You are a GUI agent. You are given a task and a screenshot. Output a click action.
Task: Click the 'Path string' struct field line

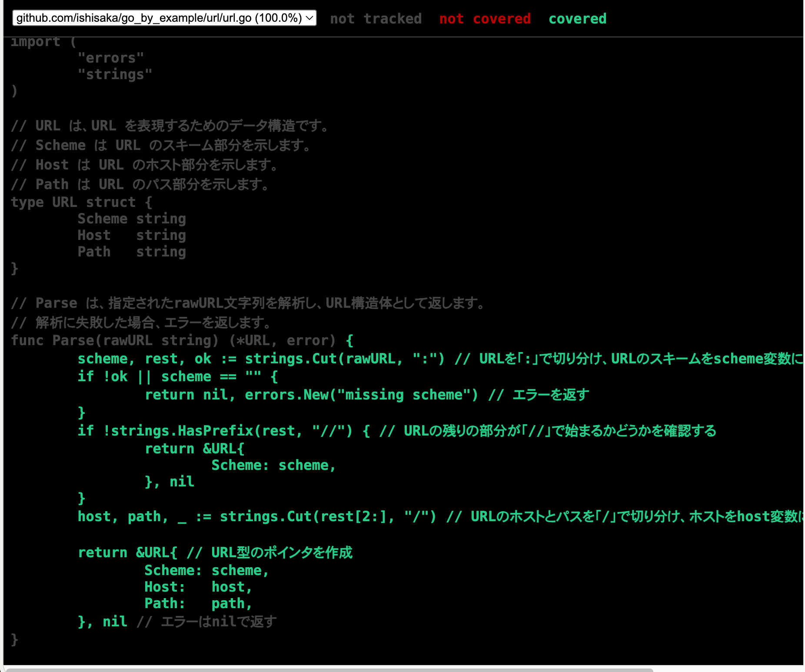[x=131, y=252]
